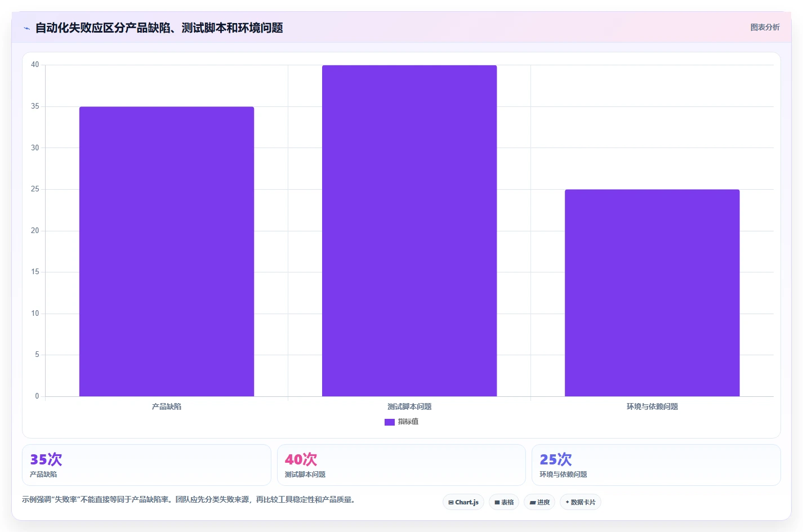Click the 进度 tag
803x532 pixels.
click(x=539, y=502)
